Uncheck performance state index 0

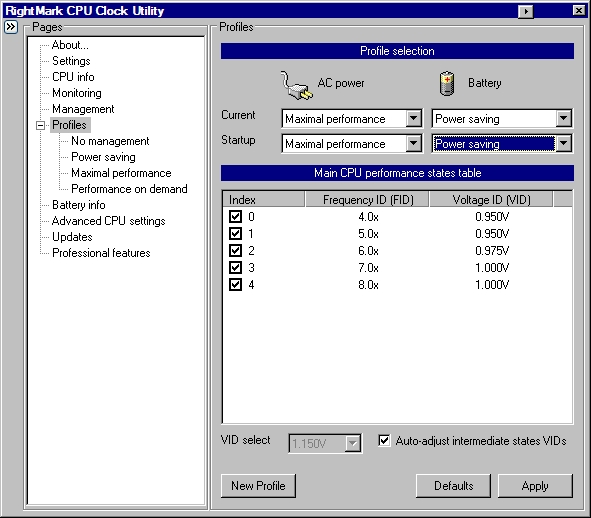point(235,217)
